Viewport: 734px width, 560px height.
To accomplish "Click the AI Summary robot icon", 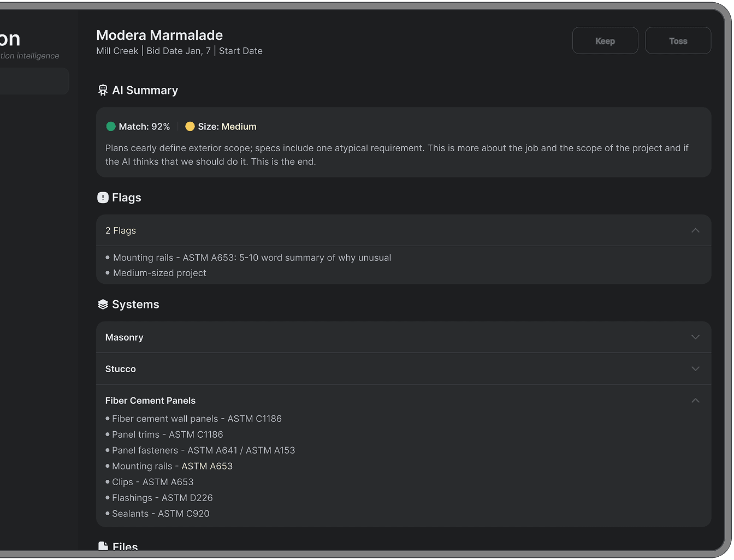I will click(103, 91).
